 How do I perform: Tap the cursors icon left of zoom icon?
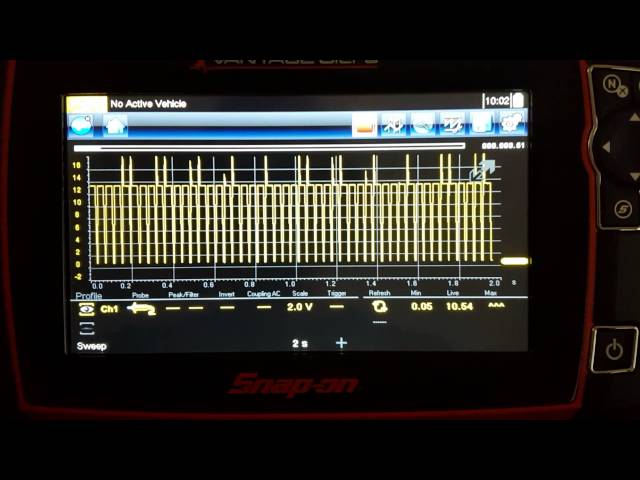click(x=422, y=124)
